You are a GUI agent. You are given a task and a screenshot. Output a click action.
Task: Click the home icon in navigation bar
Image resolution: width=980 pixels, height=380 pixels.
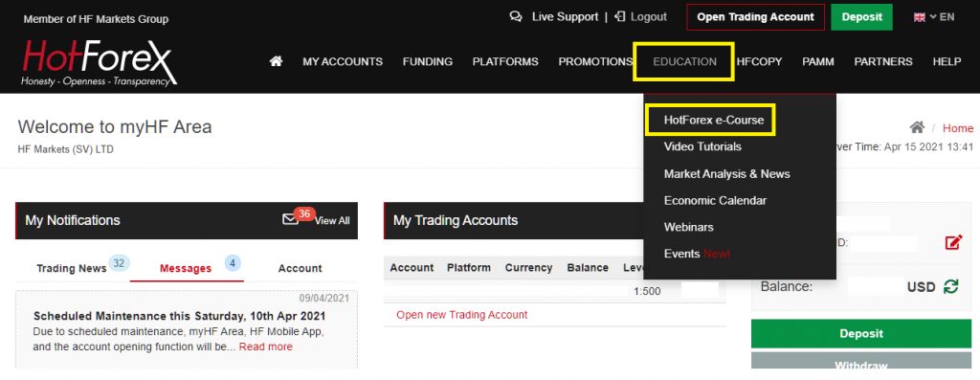[276, 61]
